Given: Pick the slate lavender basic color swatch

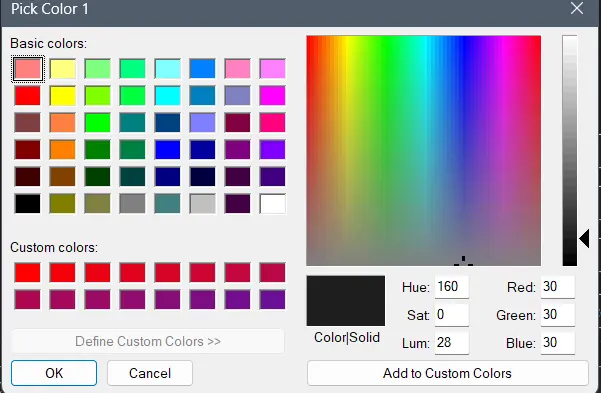Looking at the screenshot, I should coord(238,95).
